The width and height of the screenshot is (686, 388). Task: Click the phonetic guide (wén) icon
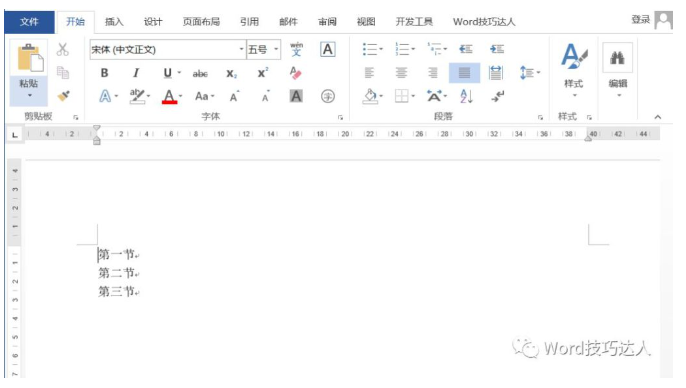click(x=297, y=49)
